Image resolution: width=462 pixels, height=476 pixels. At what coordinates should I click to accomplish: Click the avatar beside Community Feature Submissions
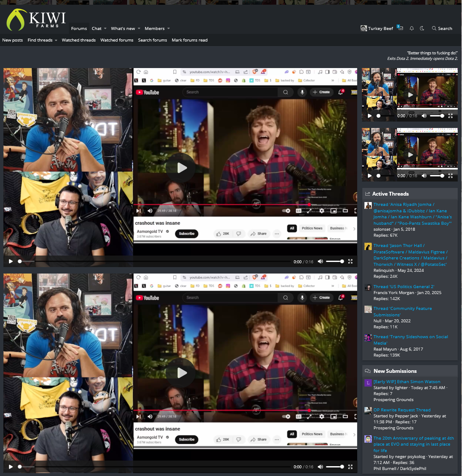pos(368,309)
